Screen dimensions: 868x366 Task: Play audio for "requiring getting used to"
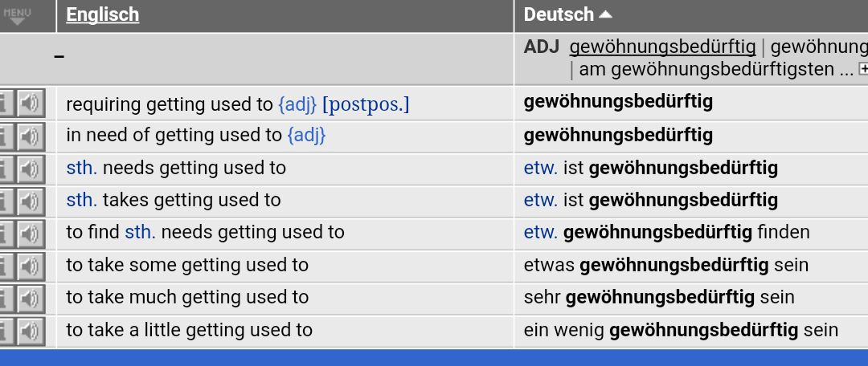click(31, 104)
